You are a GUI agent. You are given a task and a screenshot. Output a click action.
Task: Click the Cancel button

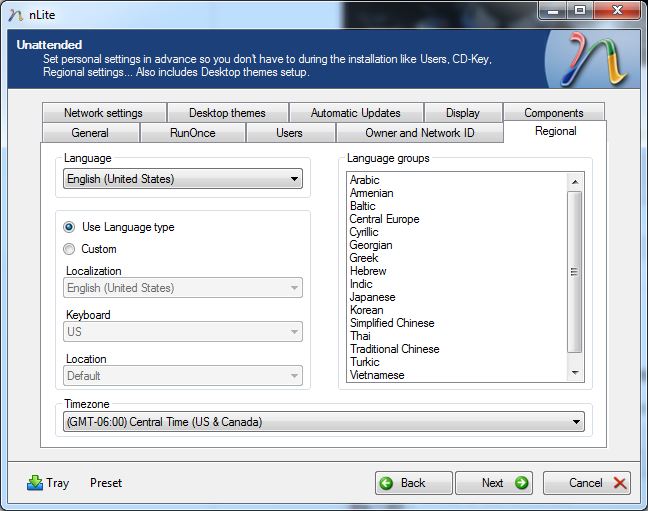point(587,483)
